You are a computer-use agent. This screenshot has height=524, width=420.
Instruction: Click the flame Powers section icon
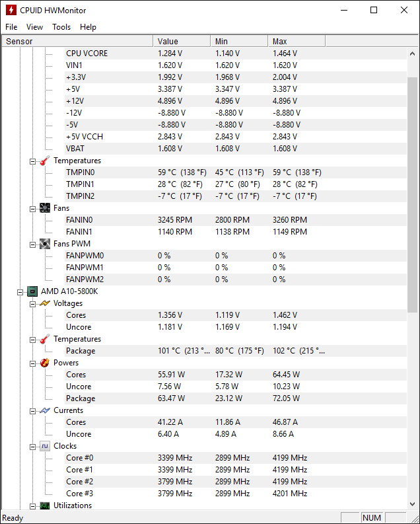(x=45, y=363)
